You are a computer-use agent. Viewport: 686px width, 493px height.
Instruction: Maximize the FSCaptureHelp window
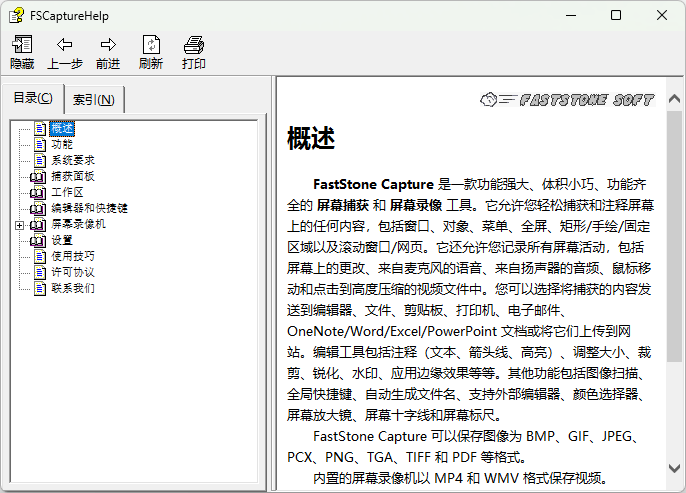coord(616,15)
